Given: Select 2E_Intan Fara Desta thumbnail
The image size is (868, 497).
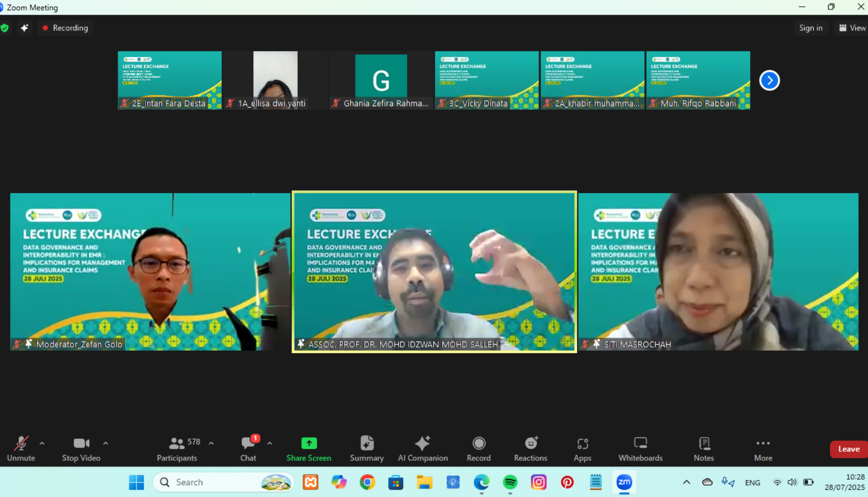Looking at the screenshot, I should tap(170, 80).
